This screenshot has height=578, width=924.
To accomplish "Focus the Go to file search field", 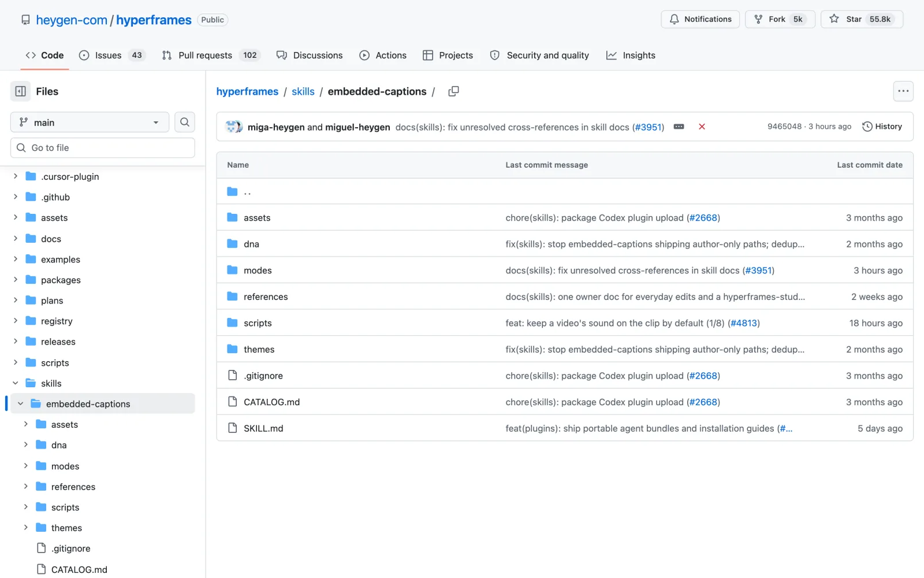I will (x=102, y=147).
